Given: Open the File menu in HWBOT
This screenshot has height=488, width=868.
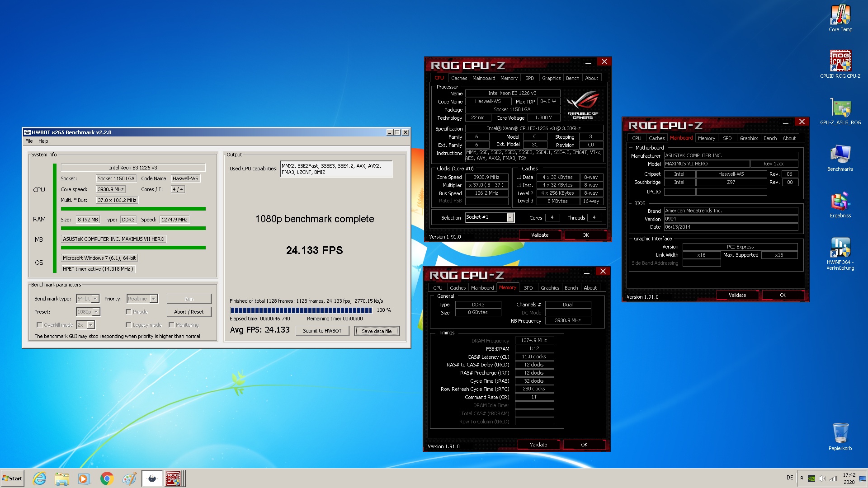Looking at the screenshot, I should tap(29, 141).
